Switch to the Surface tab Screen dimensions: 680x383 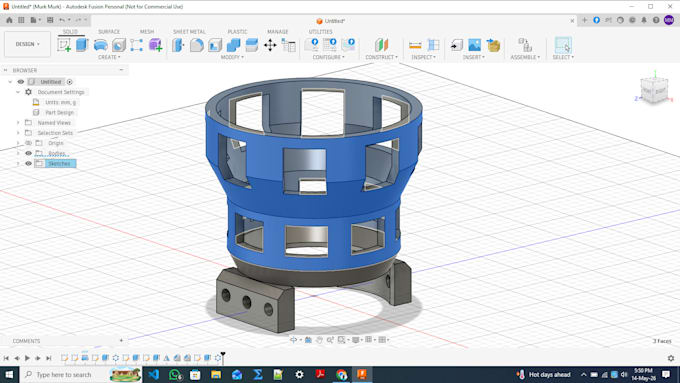109,32
